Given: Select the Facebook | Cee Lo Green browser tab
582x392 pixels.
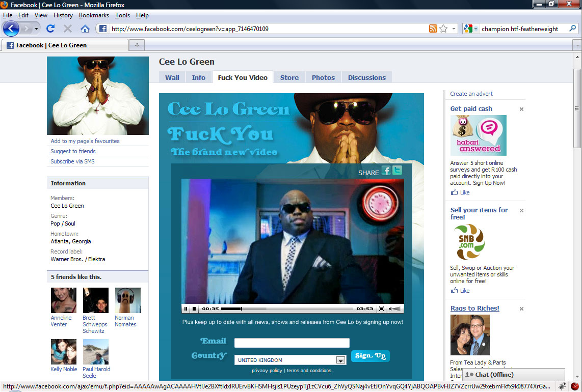Looking at the screenshot, I should click(65, 45).
